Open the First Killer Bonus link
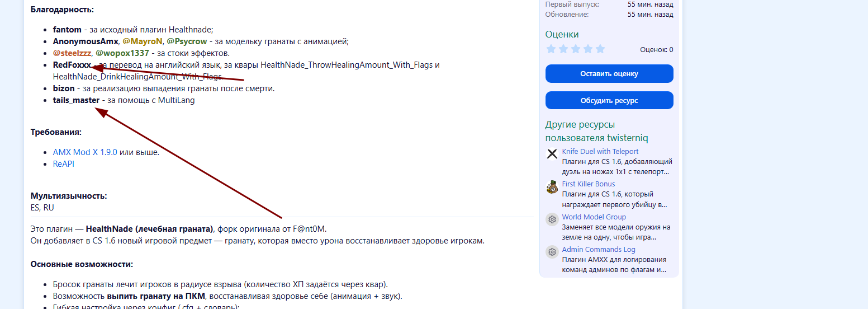 click(x=589, y=184)
